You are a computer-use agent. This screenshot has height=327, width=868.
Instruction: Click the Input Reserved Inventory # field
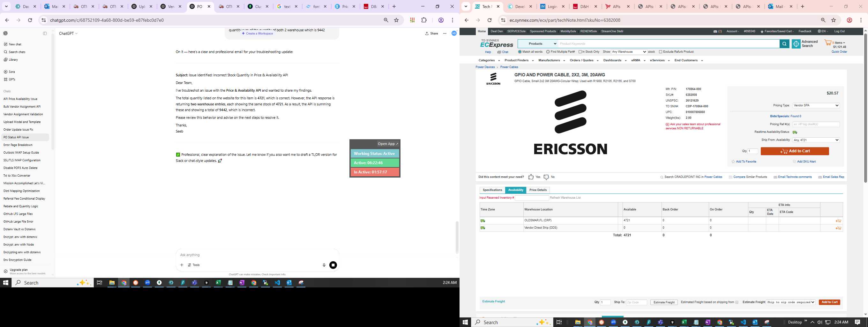click(532, 198)
